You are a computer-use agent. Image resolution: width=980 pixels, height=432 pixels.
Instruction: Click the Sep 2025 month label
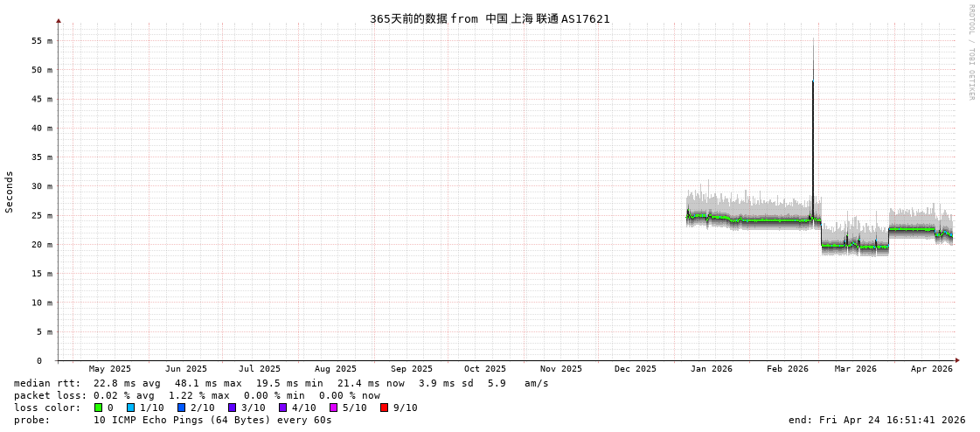click(x=411, y=369)
